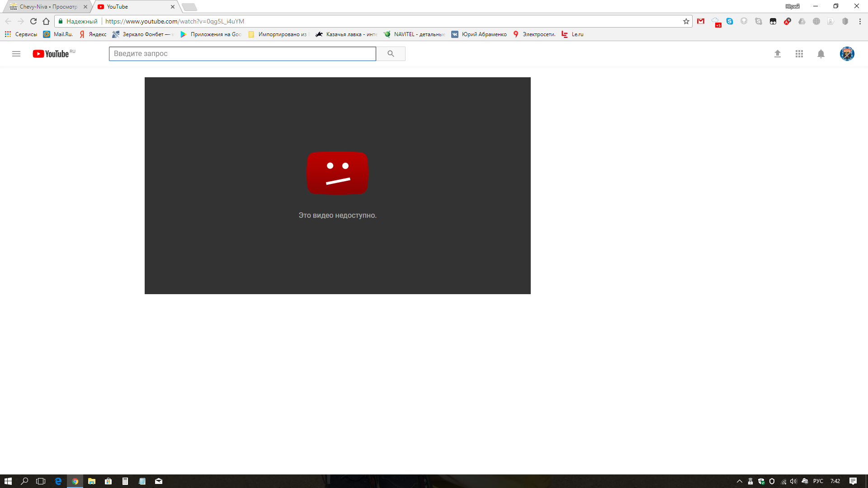Image resolution: width=868 pixels, height=488 pixels.
Task: Open the Windows Start menu
Action: (x=8, y=481)
